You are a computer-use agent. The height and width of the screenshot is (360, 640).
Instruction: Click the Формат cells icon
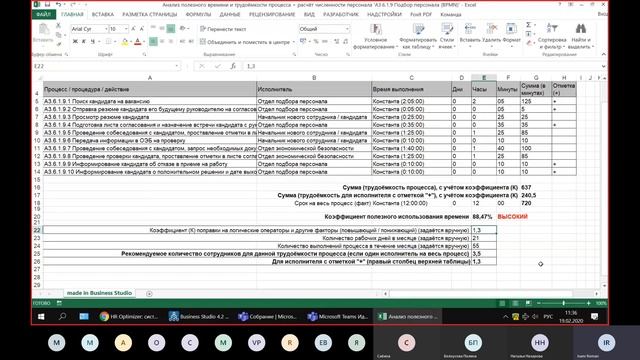coord(511,29)
